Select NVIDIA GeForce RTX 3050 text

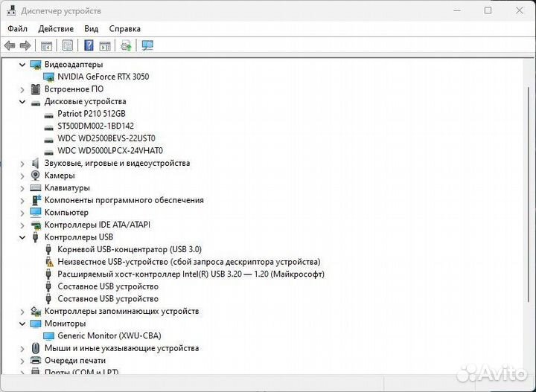(103, 77)
